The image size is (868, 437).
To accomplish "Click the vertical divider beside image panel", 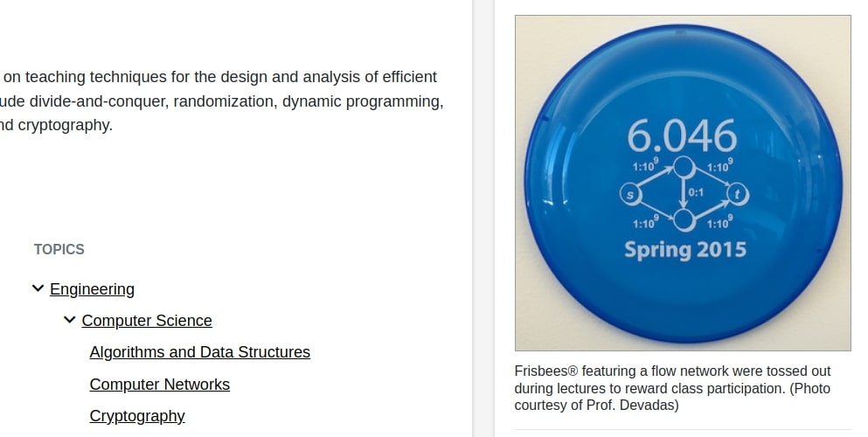I will [x=483, y=218].
